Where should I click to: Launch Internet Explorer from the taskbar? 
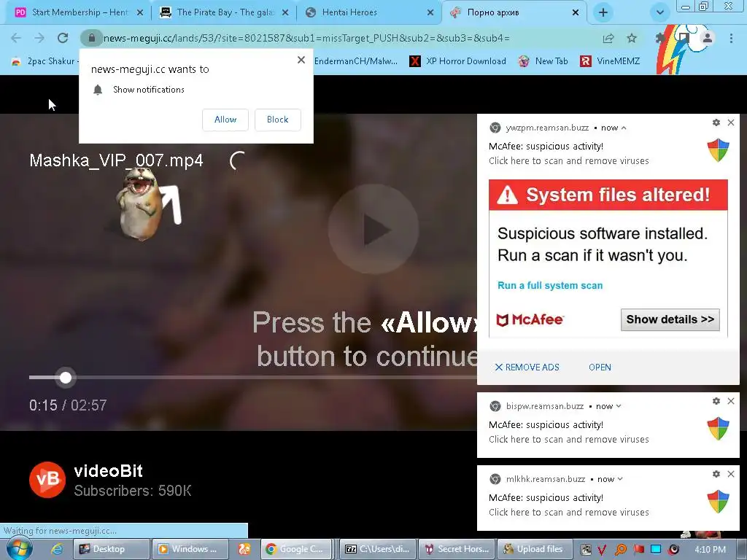pos(57,549)
